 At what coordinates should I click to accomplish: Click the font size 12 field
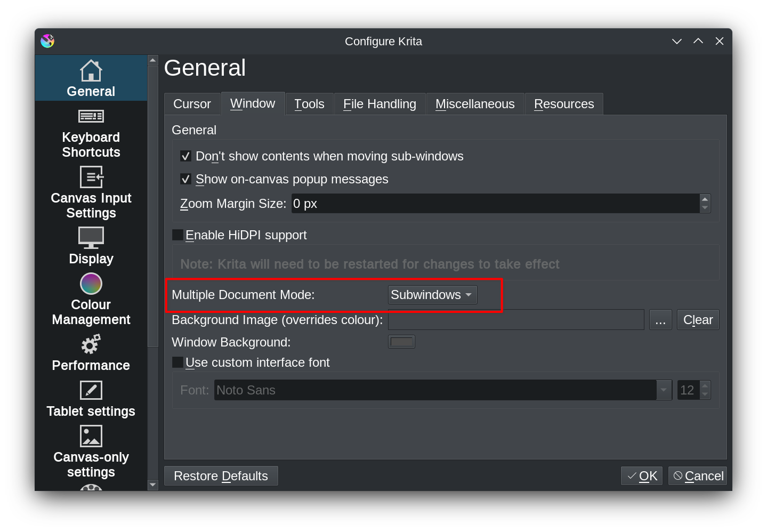tap(689, 390)
